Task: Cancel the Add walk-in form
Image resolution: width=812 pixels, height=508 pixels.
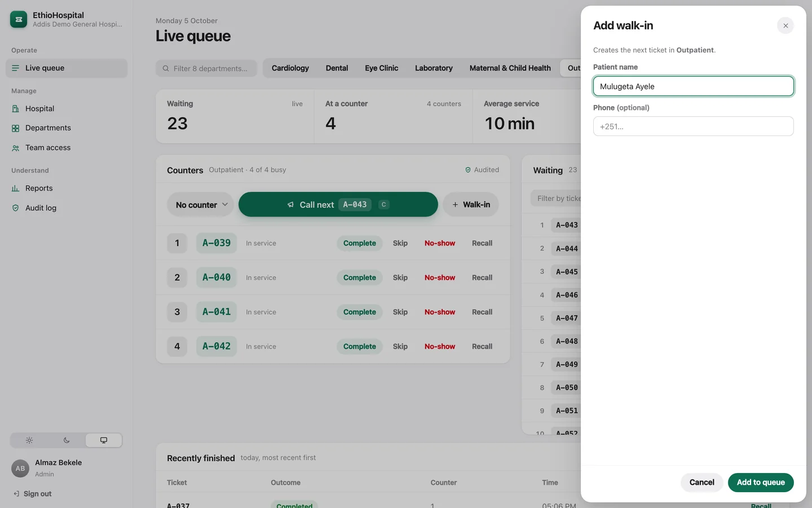Action: 702,483
